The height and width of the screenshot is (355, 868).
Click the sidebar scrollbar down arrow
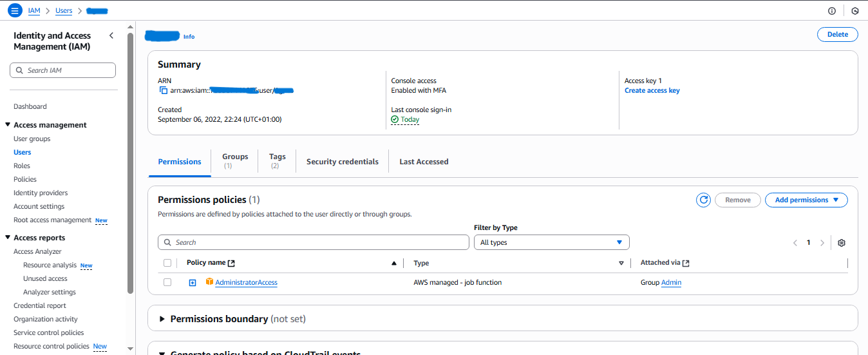[x=131, y=349]
